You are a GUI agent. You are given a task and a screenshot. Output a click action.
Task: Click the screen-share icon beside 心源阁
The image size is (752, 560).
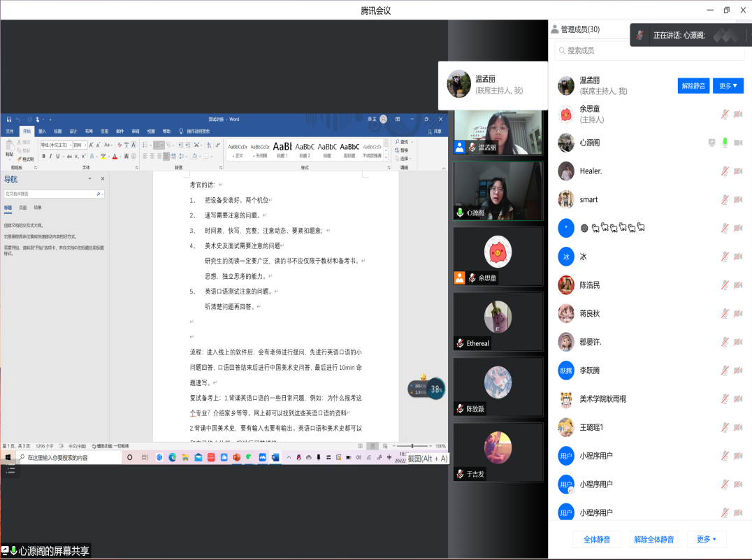711,143
